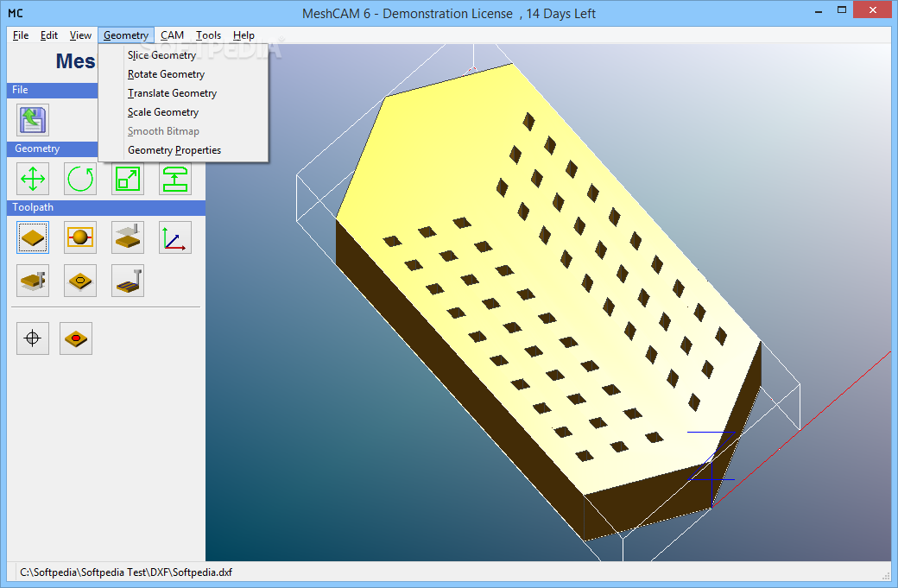The width and height of the screenshot is (898, 588).
Task: Select the block with red dot icon
Action: pos(76,338)
